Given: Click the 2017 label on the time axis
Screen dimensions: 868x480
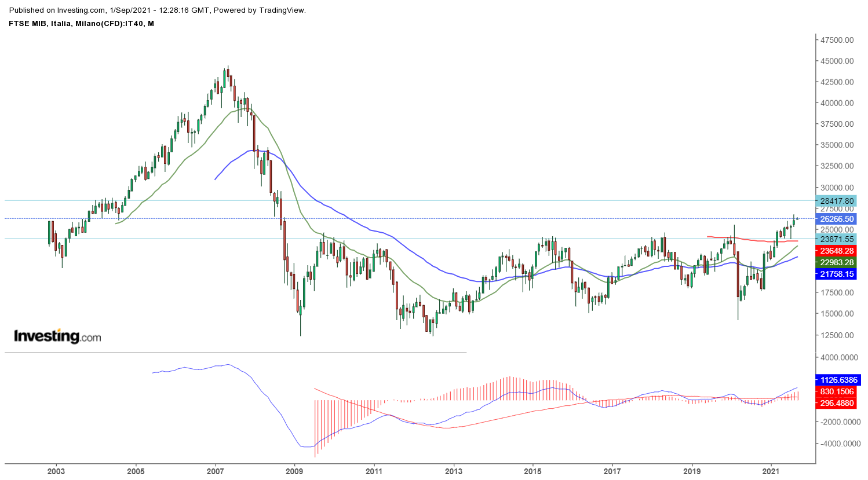Looking at the screenshot, I should (x=612, y=471).
